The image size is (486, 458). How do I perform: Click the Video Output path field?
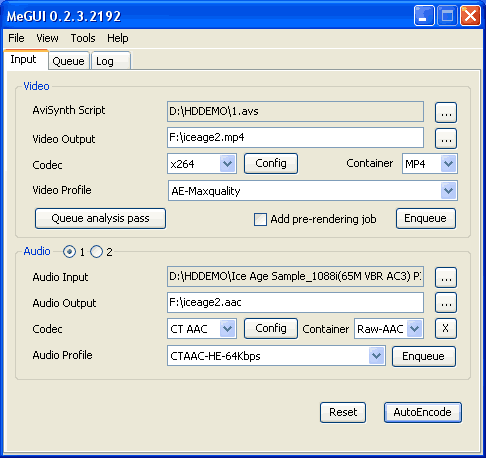pos(295,137)
